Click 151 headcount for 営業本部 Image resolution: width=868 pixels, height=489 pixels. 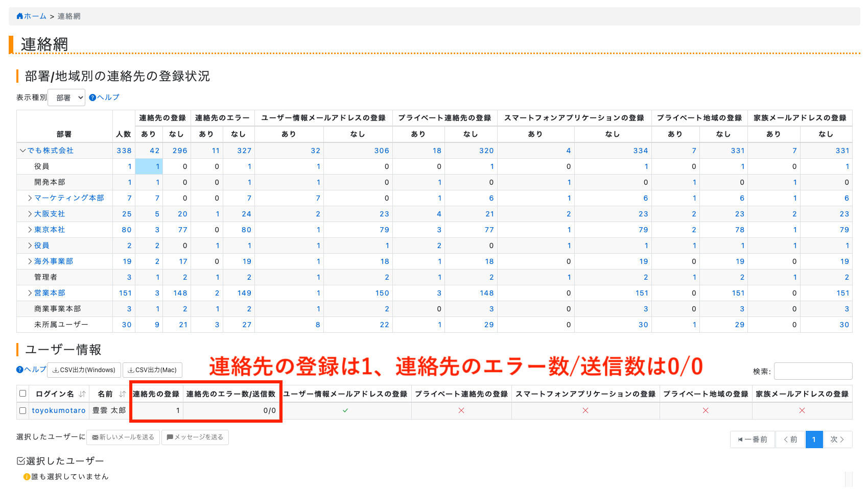tap(125, 293)
